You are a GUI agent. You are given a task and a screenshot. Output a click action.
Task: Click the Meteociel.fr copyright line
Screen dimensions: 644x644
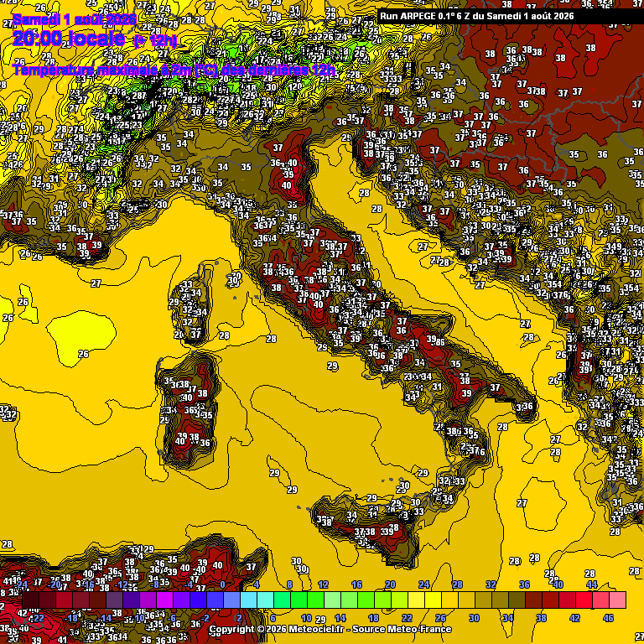point(330,629)
